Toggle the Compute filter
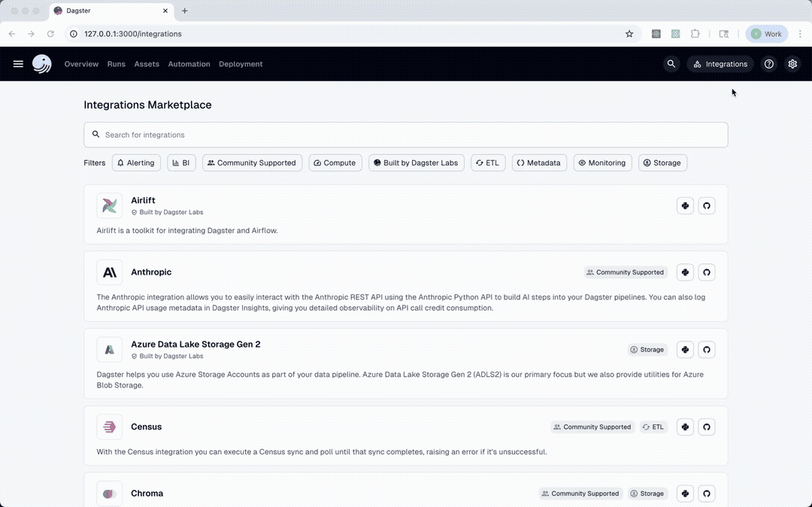 tap(335, 162)
